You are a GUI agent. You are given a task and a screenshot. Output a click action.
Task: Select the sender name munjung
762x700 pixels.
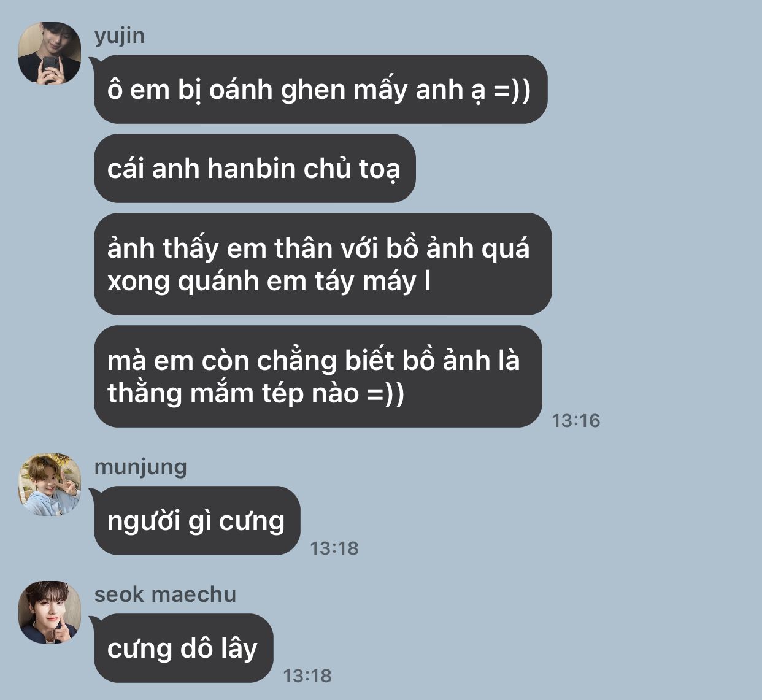[140, 467]
